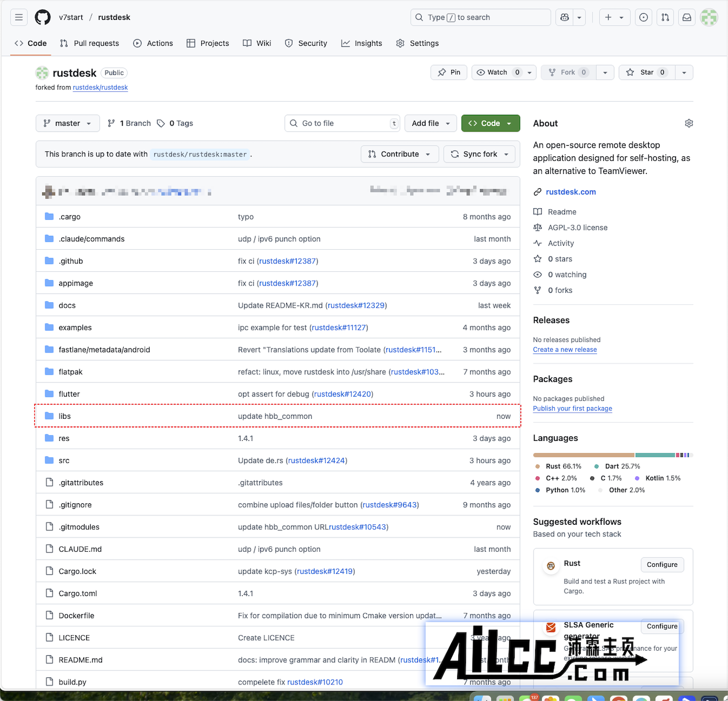Open the Pull requests tab
The width and height of the screenshot is (728, 701).
[x=90, y=43]
